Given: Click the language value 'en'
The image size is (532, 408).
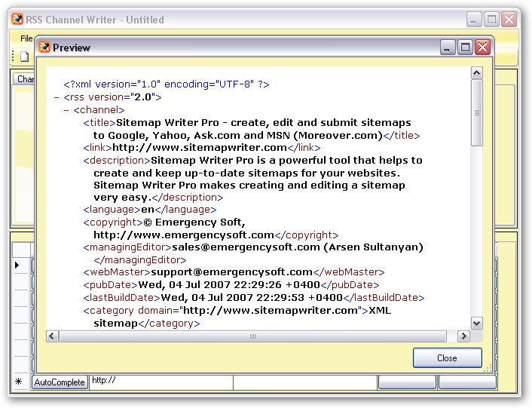Looking at the screenshot, I should (x=148, y=210).
